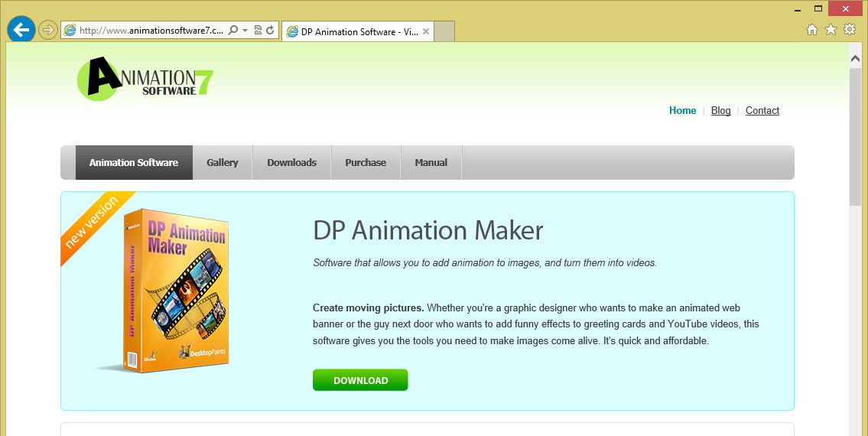Image resolution: width=868 pixels, height=436 pixels.
Task: Close the DP Animation Software tab
Action: coord(426,31)
